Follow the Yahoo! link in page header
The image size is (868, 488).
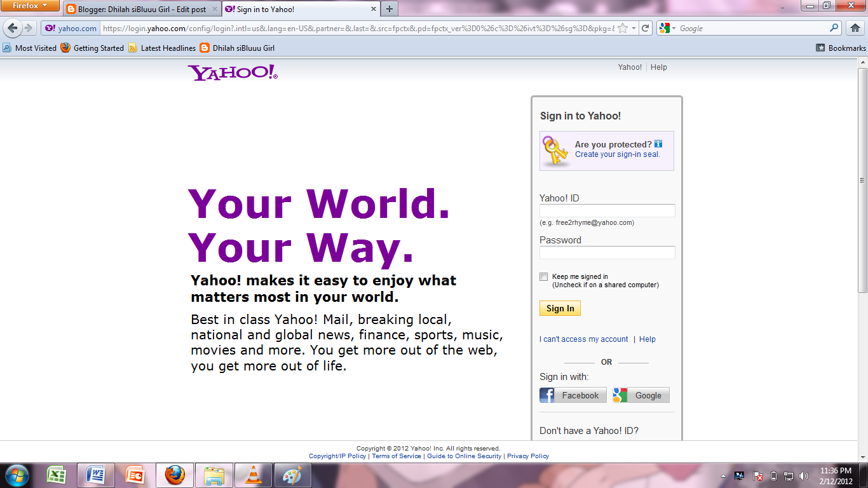click(630, 67)
